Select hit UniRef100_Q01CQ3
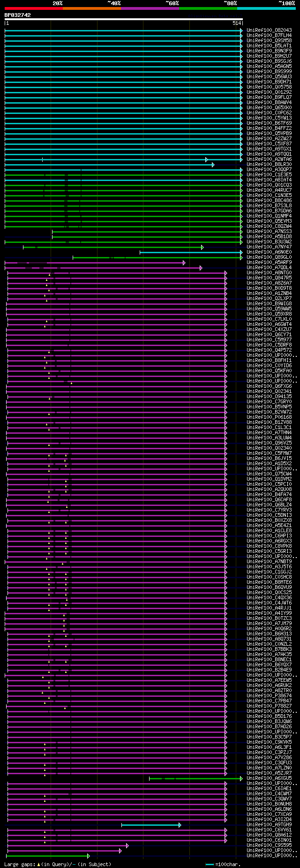This screenshot has height=868, width=300. [269, 185]
